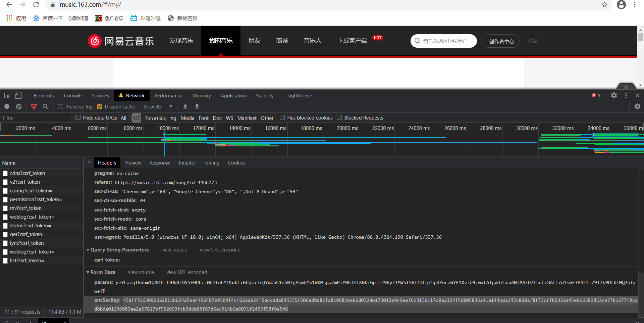Select the Media request type filter

(187, 118)
